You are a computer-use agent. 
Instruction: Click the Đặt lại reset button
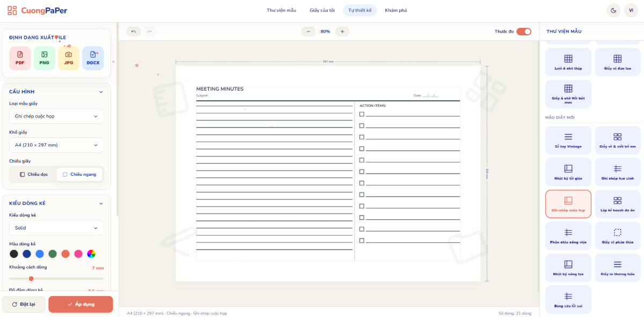point(24,304)
